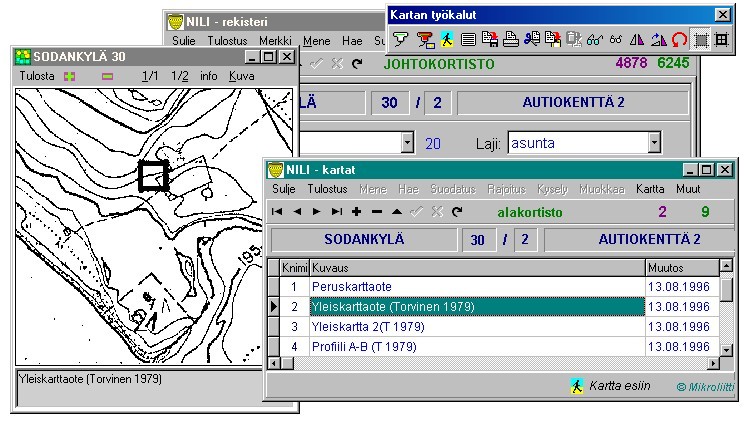Click the grid icon at toolbar end
Screen dimensions: 744x424
point(722,40)
